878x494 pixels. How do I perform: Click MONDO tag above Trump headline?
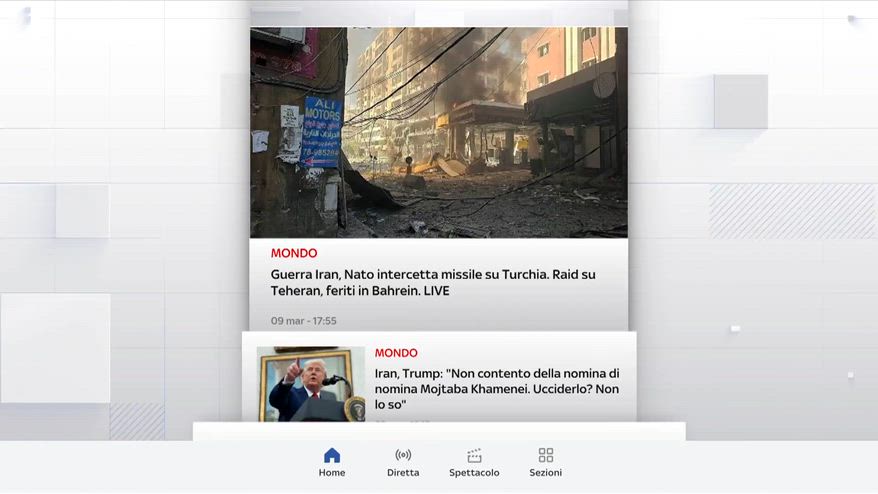396,353
